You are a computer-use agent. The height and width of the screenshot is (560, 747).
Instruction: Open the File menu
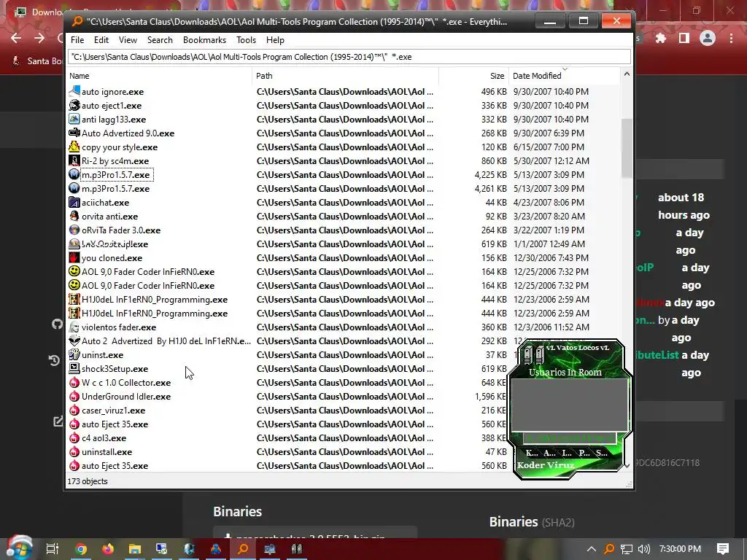[x=77, y=40]
